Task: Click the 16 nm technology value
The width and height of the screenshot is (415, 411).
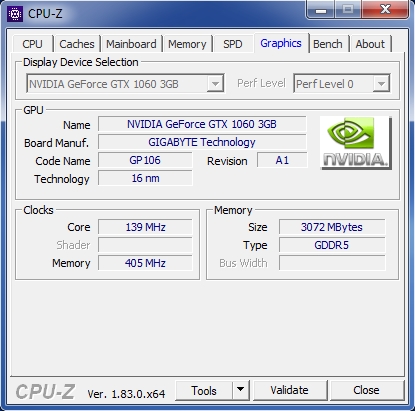Action: pyautogui.click(x=145, y=178)
